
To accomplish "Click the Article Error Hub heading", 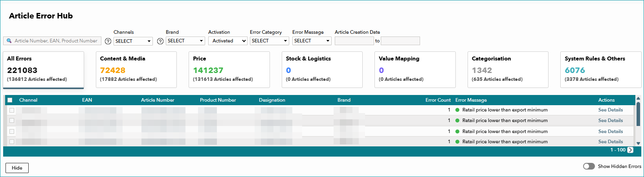I will coord(41,16).
